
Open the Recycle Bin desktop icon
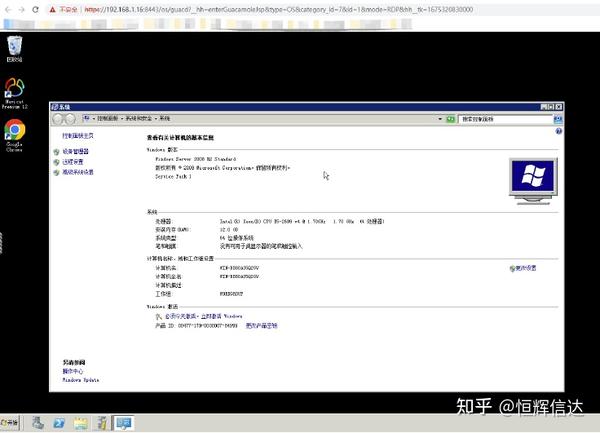pos(15,48)
